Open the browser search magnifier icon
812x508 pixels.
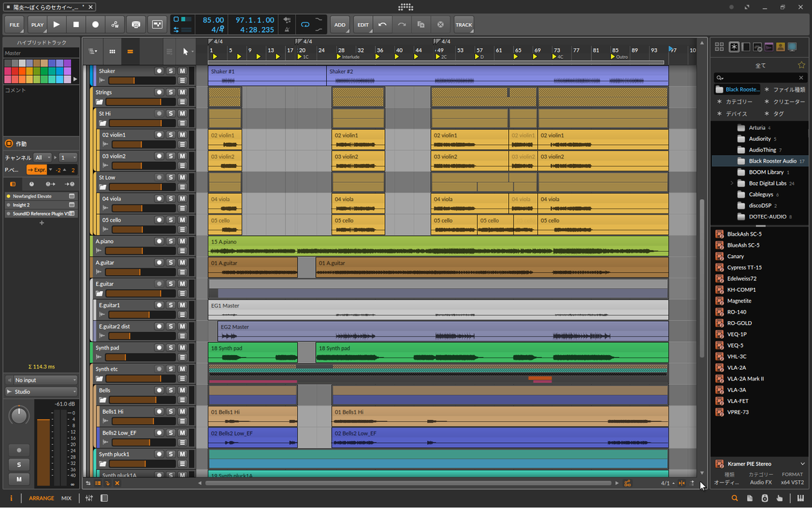[x=735, y=499]
